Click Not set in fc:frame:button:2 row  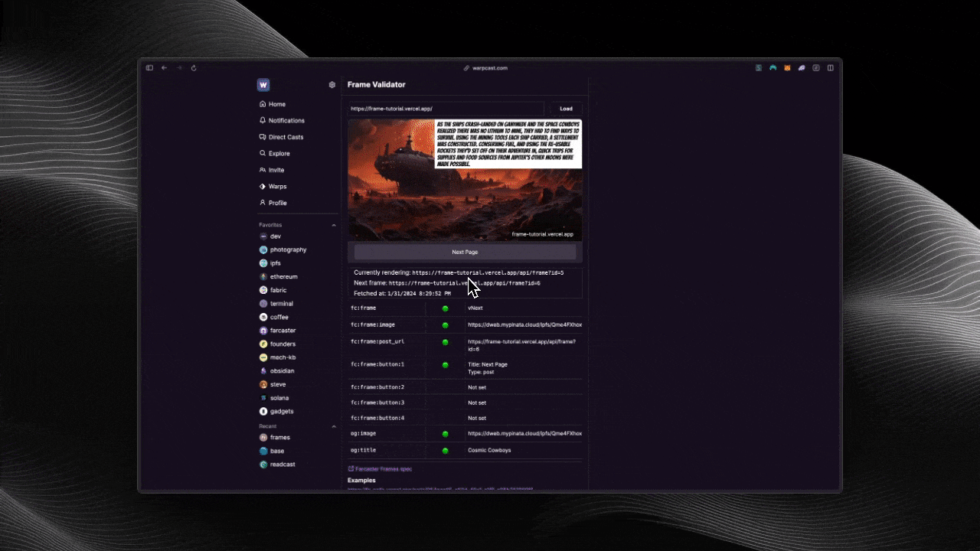pos(477,387)
